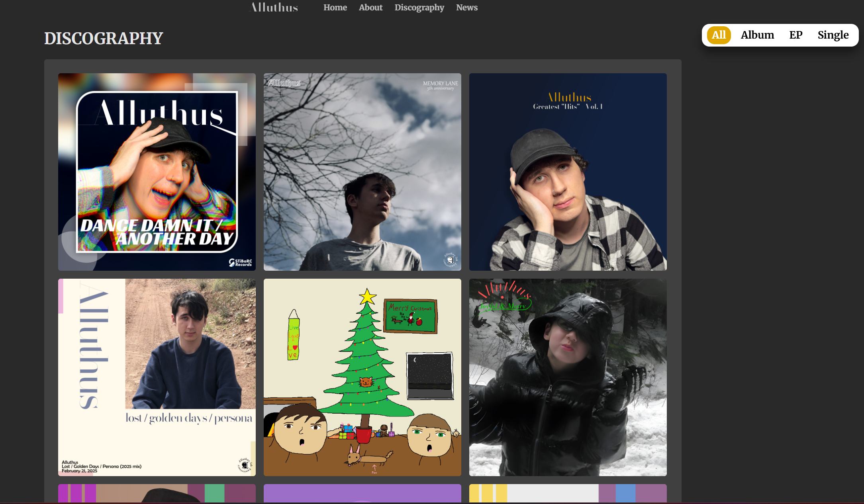The image size is (864, 504).
Task: Click the Alluthus logo in header
Action: click(274, 8)
